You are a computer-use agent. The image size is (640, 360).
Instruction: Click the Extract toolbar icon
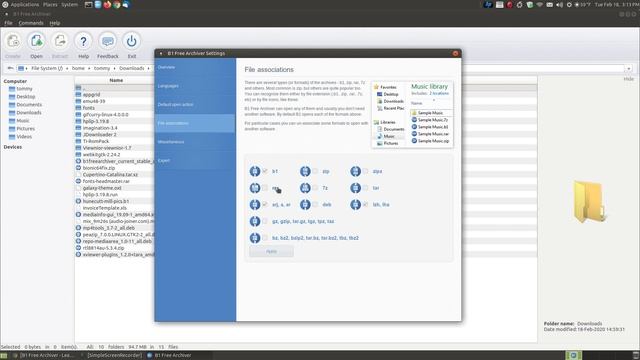[x=60, y=41]
